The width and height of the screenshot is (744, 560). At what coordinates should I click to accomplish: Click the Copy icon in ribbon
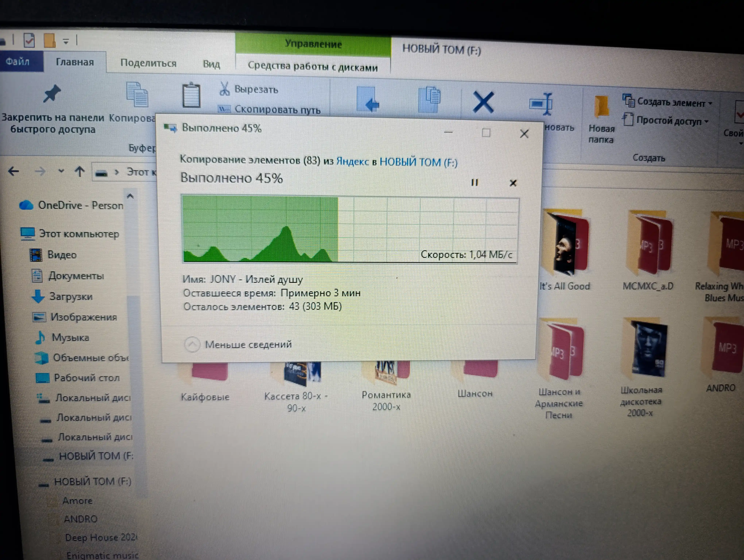(x=137, y=94)
